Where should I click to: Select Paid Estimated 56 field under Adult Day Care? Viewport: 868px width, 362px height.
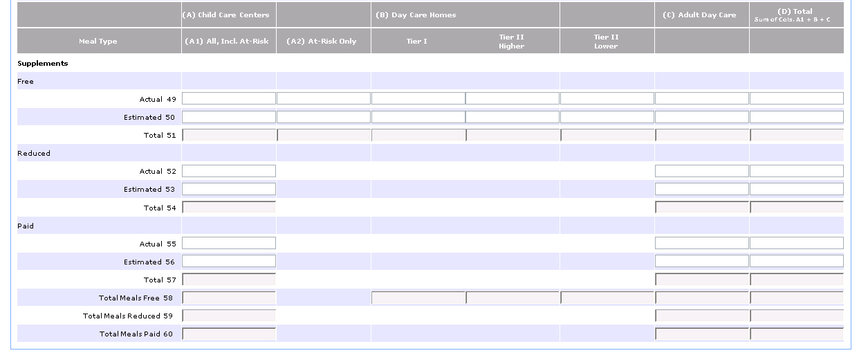pos(702,262)
